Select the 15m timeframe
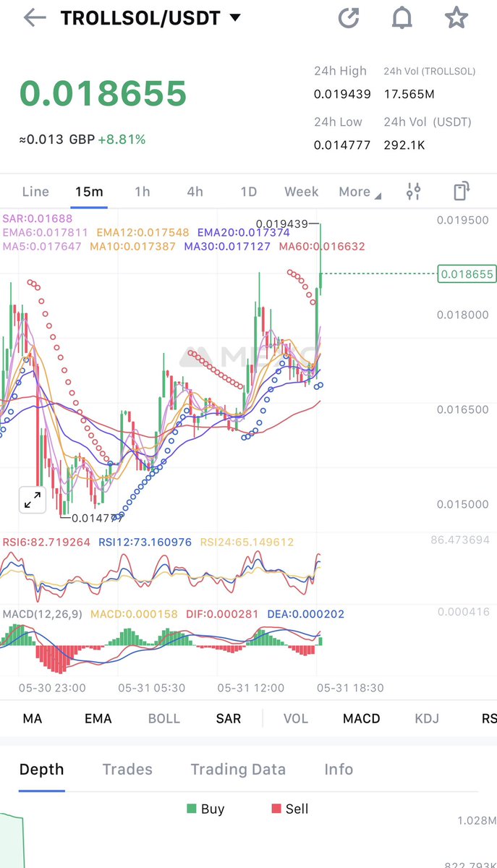497x868 pixels. point(89,192)
